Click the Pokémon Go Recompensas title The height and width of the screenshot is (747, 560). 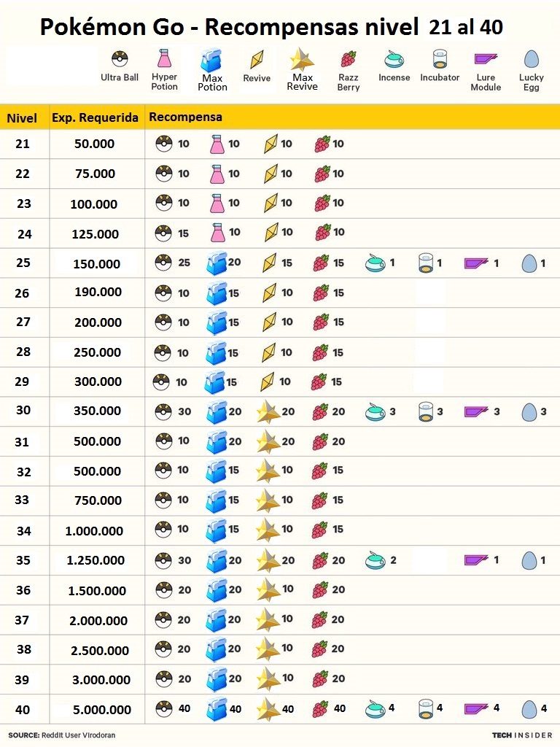coord(271,27)
